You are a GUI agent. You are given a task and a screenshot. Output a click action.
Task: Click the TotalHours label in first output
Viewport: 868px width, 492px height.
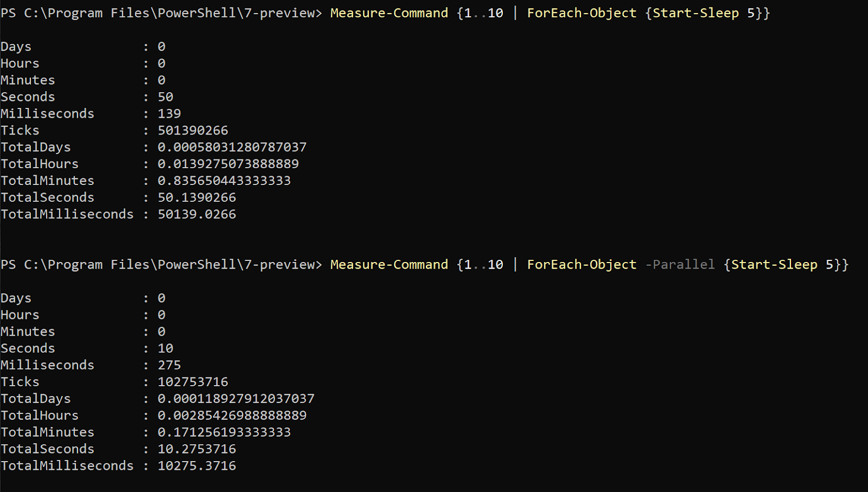click(40, 163)
